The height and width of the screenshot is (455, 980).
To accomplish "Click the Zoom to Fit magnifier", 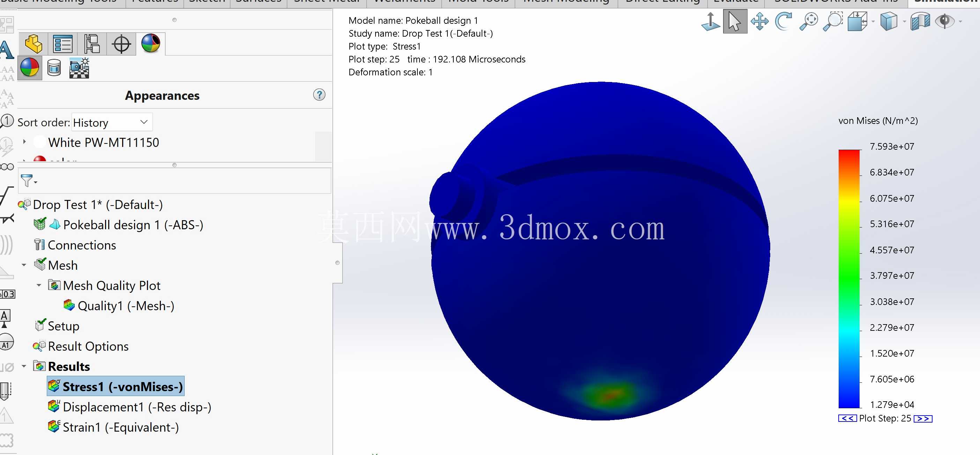I will point(808,21).
